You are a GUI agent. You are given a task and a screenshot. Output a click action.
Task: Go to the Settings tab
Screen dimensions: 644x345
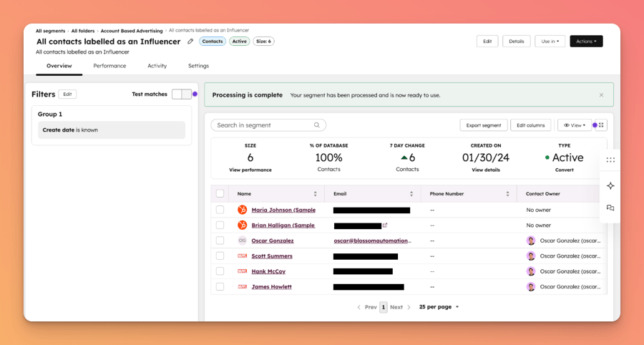(x=198, y=66)
